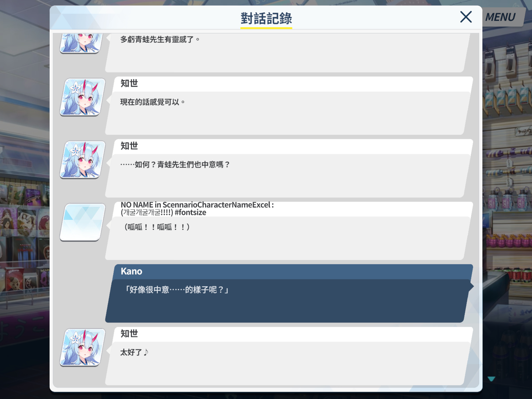
Task: Click the 太好了♪ dialogue entry
Action: pos(289,356)
